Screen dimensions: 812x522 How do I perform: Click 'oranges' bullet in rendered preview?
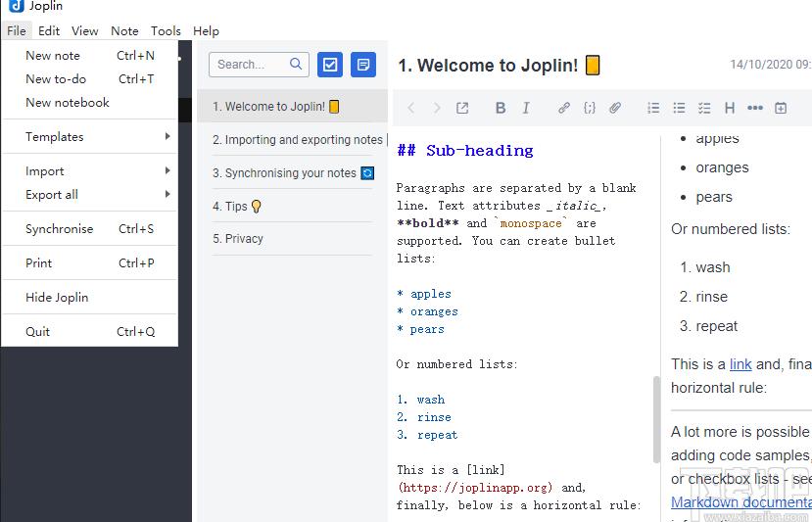click(722, 167)
